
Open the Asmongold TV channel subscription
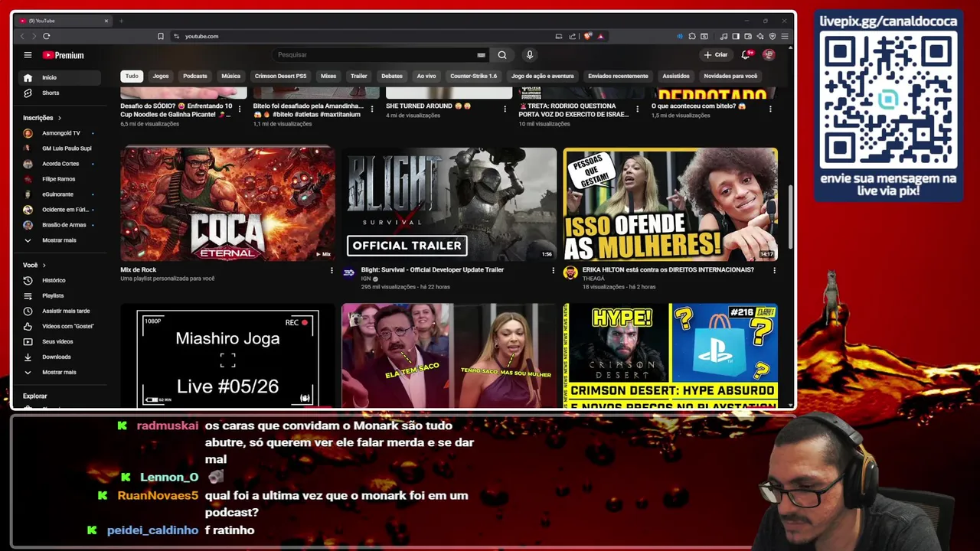click(x=60, y=133)
